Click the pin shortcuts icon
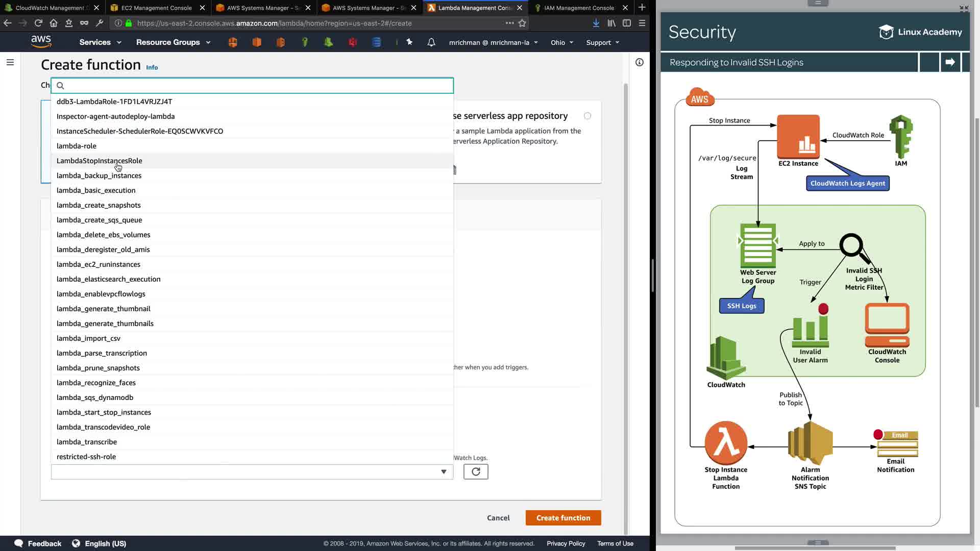 (409, 42)
